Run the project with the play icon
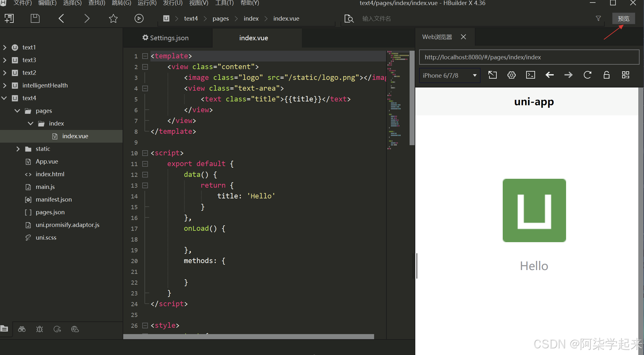Image resolution: width=644 pixels, height=355 pixels. (x=139, y=18)
